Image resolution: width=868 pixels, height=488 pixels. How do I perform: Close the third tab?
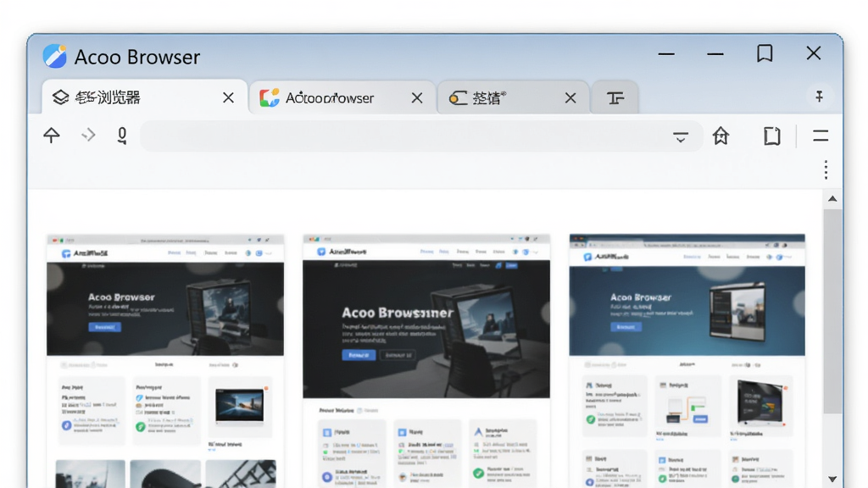coord(570,98)
